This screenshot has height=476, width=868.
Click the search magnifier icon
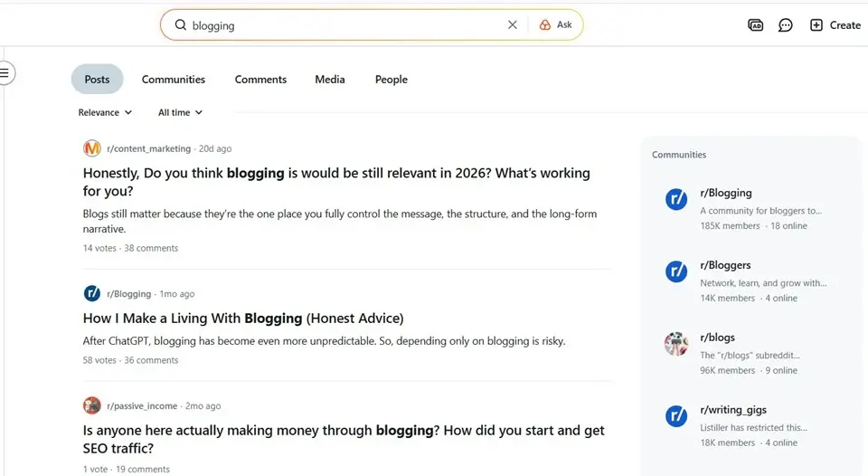181,25
